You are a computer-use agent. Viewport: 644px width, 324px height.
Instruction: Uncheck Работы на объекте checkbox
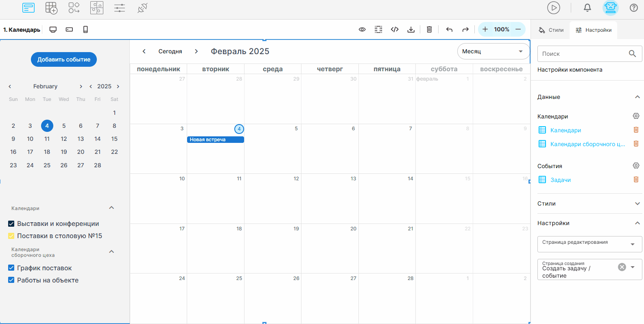pos(11,280)
